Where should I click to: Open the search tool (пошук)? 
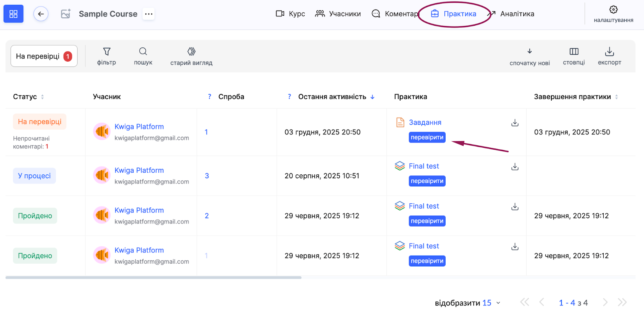pos(143,56)
